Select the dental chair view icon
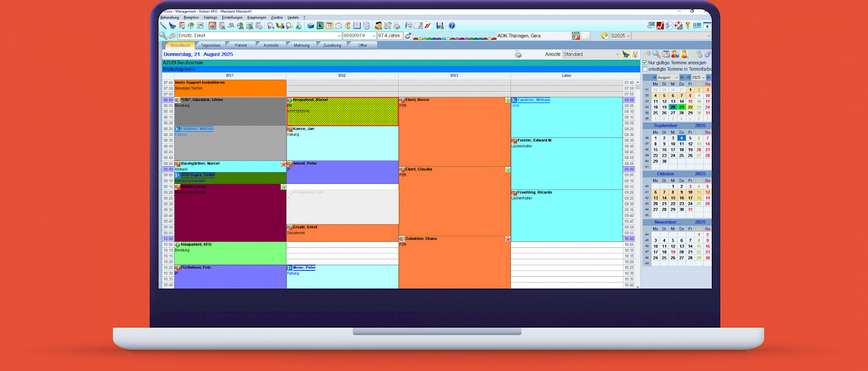The image size is (868, 371). (x=626, y=54)
